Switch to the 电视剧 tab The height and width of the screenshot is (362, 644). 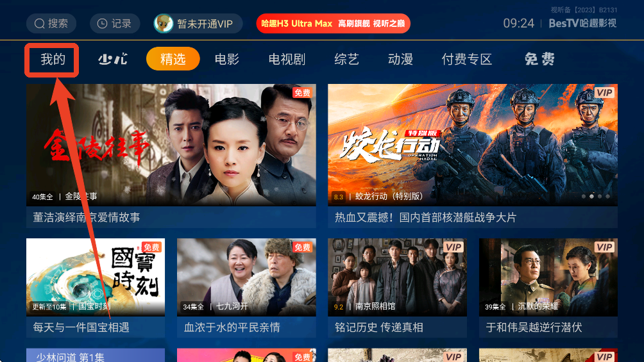[x=287, y=59]
